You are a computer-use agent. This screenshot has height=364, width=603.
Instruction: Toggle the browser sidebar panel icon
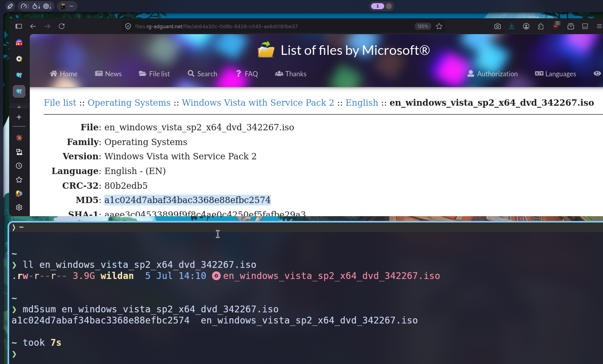click(19, 26)
